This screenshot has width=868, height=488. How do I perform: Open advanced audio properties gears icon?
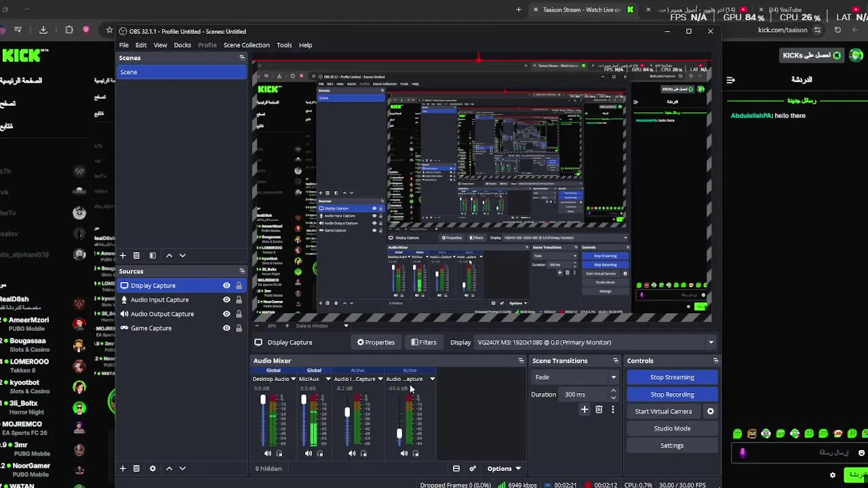click(x=473, y=468)
